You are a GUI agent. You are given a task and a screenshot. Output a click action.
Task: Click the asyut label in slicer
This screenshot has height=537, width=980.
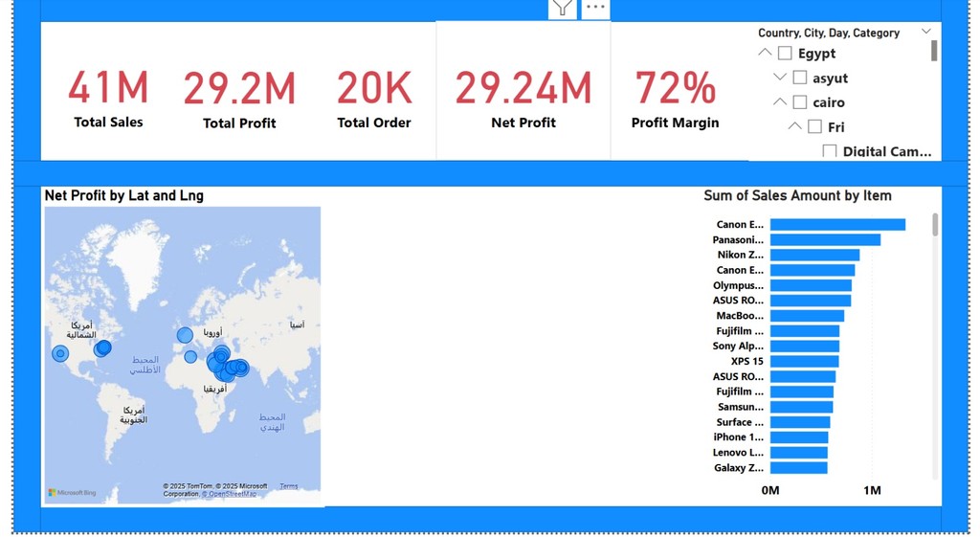(830, 78)
